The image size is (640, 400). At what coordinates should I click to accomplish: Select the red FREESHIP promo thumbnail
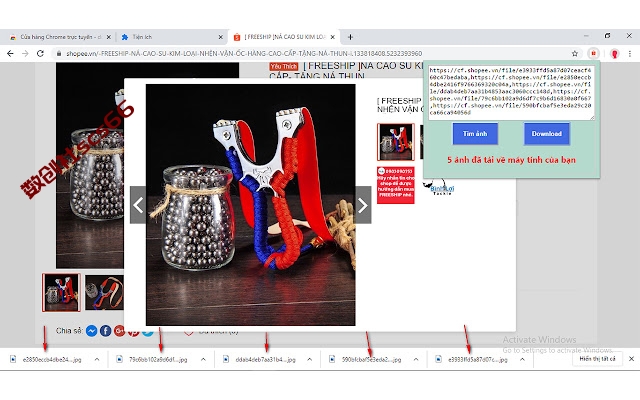pos(396,185)
